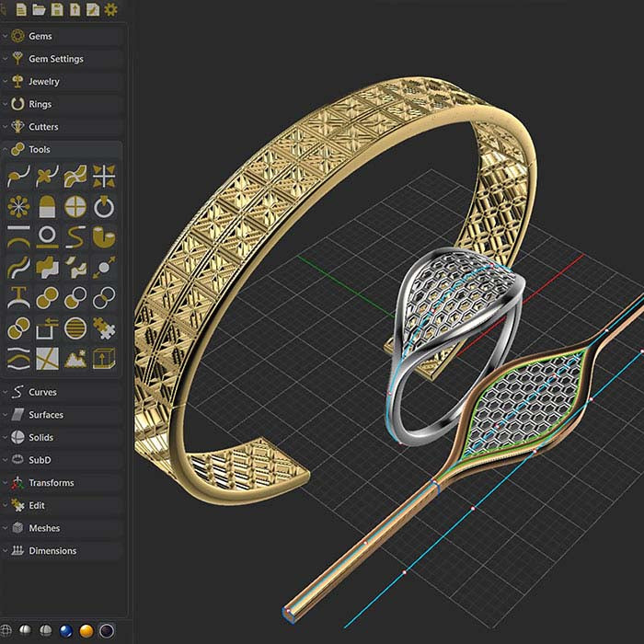Select the S-shaped curve tool icon
The height and width of the screenshot is (644, 644).
75,236
